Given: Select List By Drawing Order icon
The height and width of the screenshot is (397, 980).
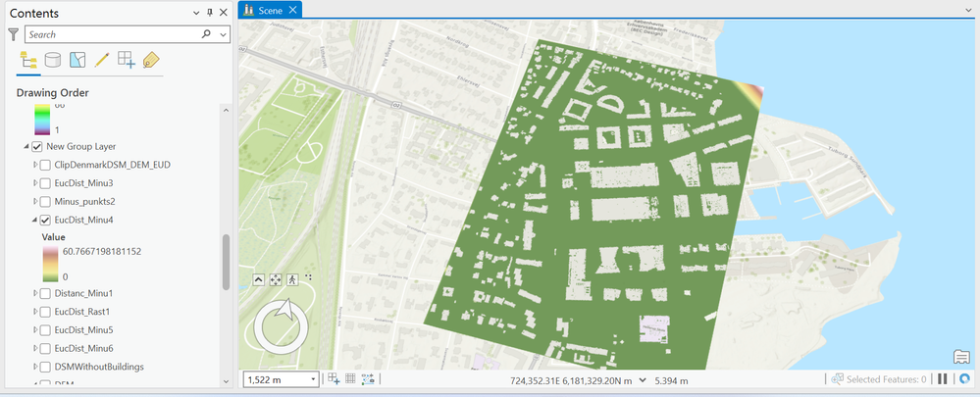Looking at the screenshot, I should pyautogui.click(x=28, y=60).
